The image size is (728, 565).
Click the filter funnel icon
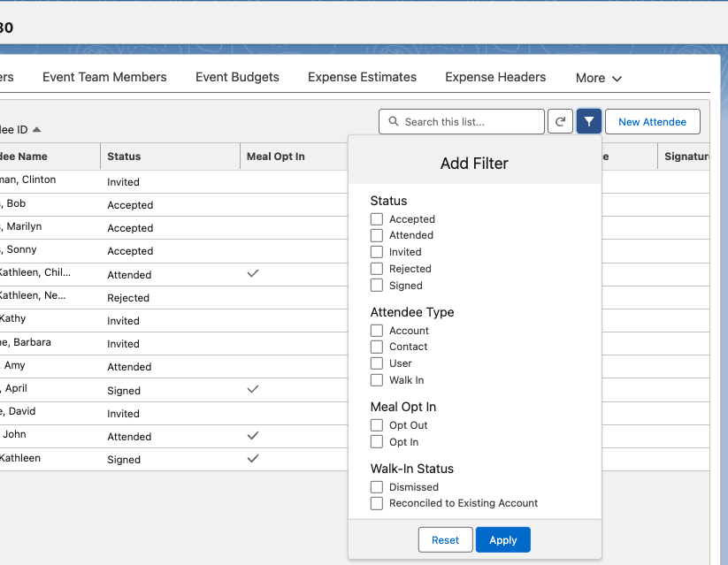click(589, 122)
